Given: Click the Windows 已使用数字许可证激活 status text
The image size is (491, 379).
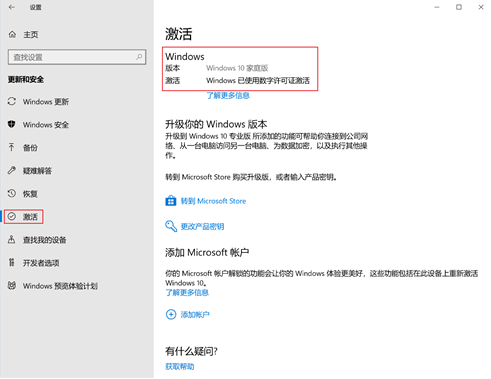Looking at the screenshot, I should [258, 80].
